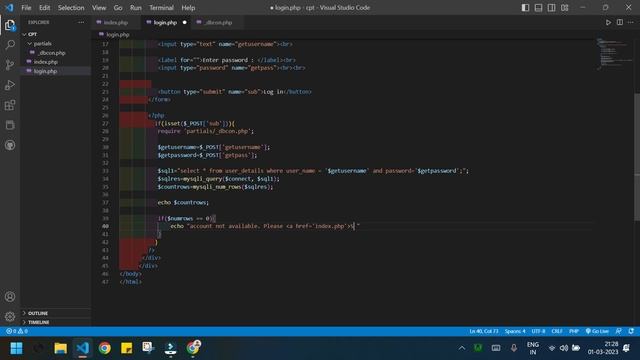The image size is (640, 360).
Task: Open the Run and Debug view
Action: (x=10, y=85)
